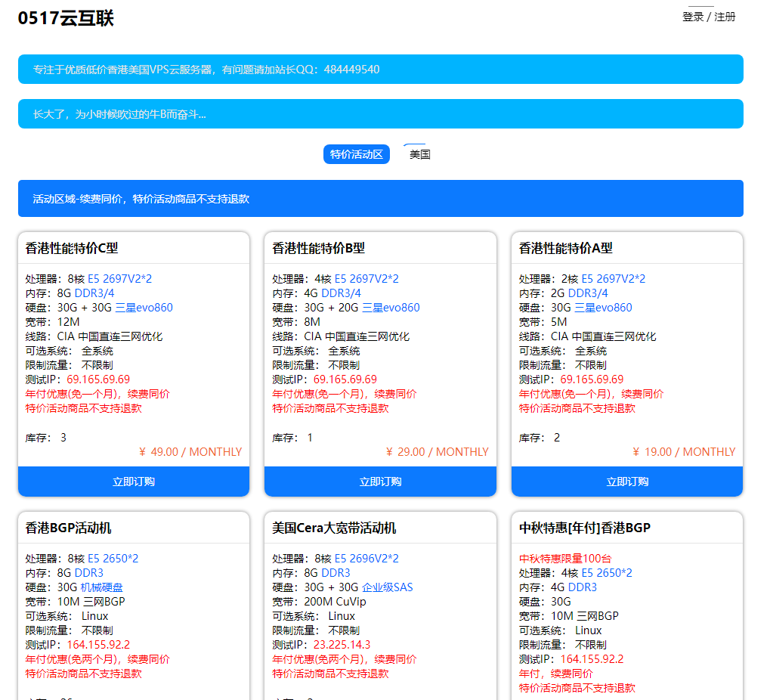Click the 企业级SAS text

tap(388, 587)
